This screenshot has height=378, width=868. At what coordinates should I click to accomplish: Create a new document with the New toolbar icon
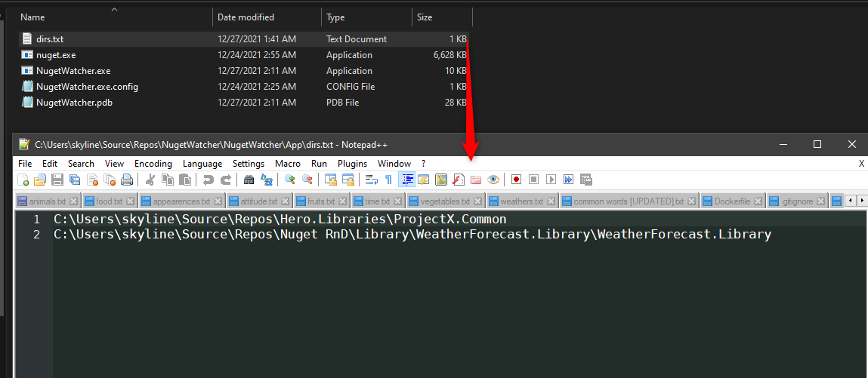coord(23,180)
